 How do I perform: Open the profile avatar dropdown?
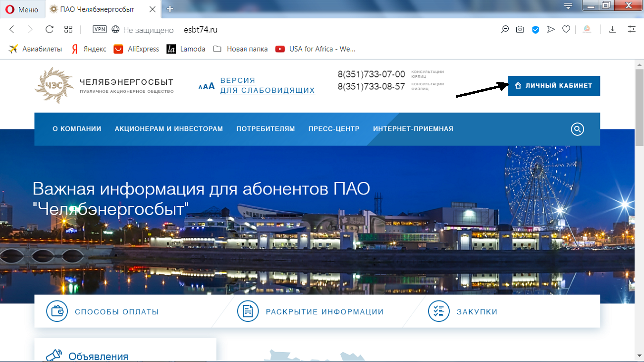point(587,29)
